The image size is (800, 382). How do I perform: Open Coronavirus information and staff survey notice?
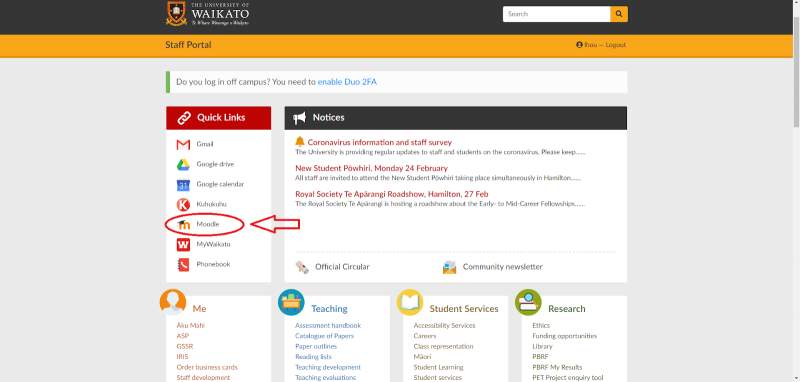[x=380, y=142]
